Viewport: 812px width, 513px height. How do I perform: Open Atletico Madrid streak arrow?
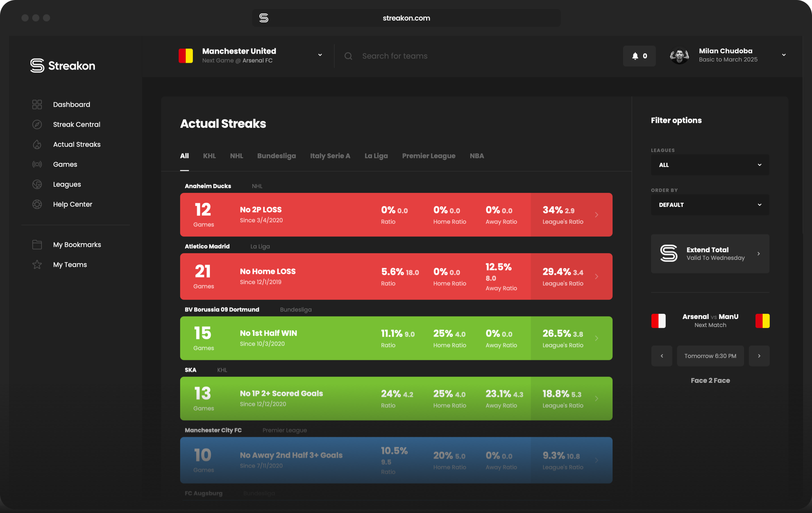click(x=596, y=277)
